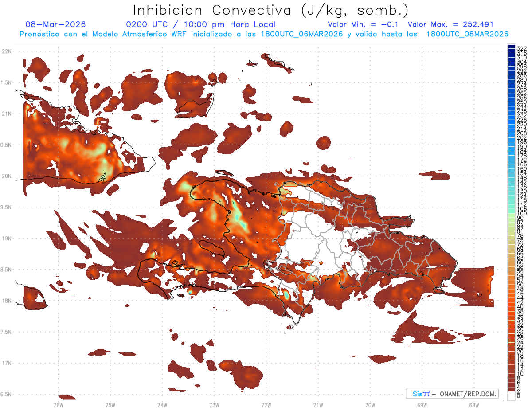Click the pale green swatch beside value 100
The image size is (532, 411).
pyautogui.click(x=511, y=215)
